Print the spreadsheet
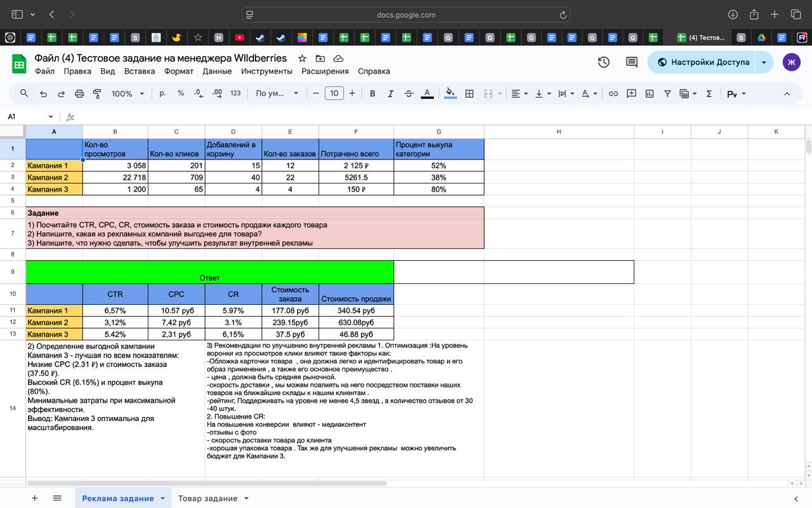This screenshot has width=812, height=508. 79,93
